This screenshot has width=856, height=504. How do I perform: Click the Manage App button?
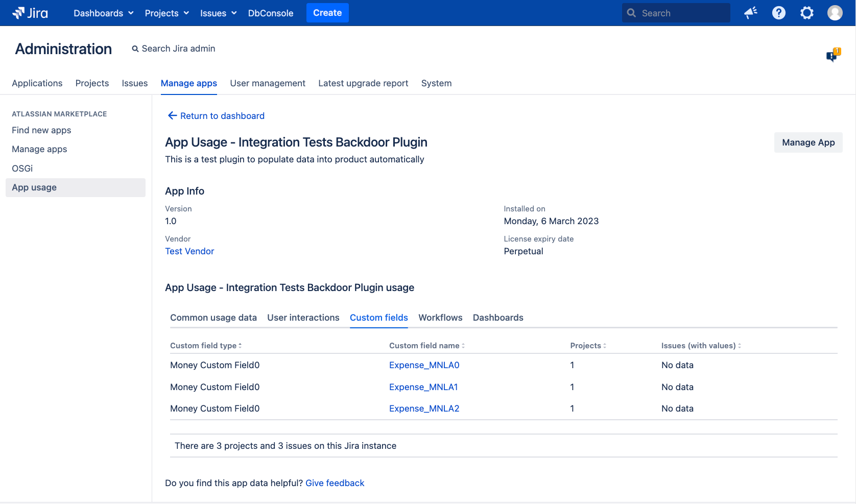[x=808, y=142]
